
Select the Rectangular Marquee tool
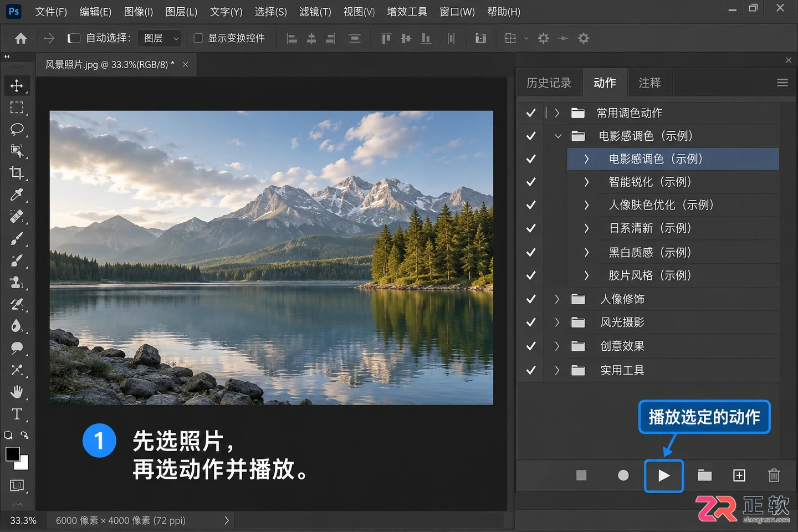[x=17, y=108]
